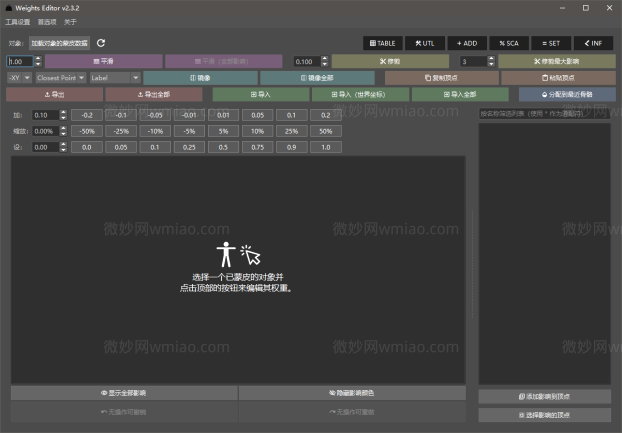Image resolution: width=622 pixels, height=433 pixels.
Task: Click the 镜像 mirror button
Action: pyautogui.click(x=200, y=78)
